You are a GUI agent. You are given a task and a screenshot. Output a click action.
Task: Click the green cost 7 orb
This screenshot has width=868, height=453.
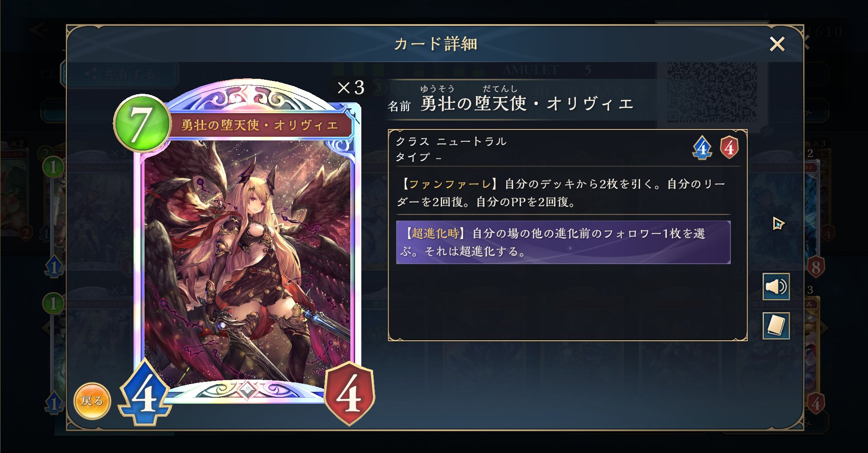(142, 123)
